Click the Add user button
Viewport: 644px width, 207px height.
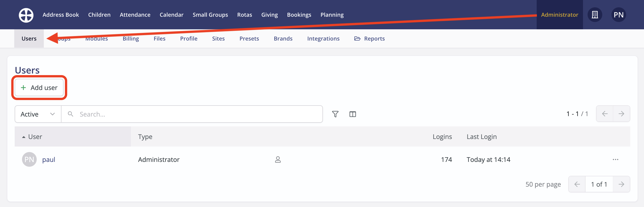coord(39,88)
